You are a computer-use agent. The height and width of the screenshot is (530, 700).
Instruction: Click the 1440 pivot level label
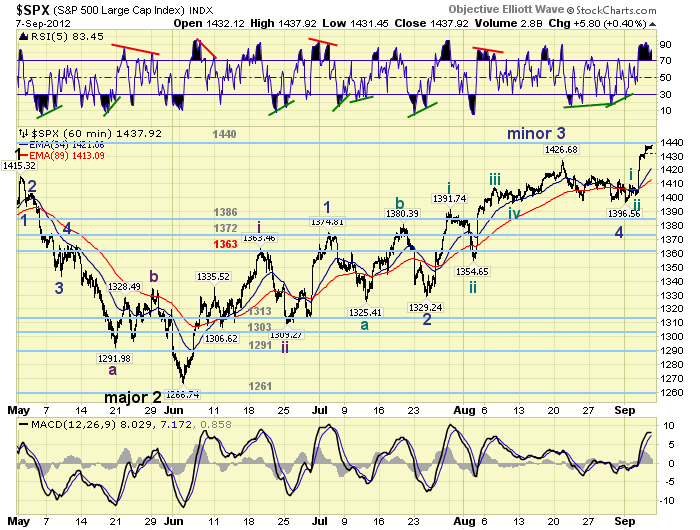[224, 134]
